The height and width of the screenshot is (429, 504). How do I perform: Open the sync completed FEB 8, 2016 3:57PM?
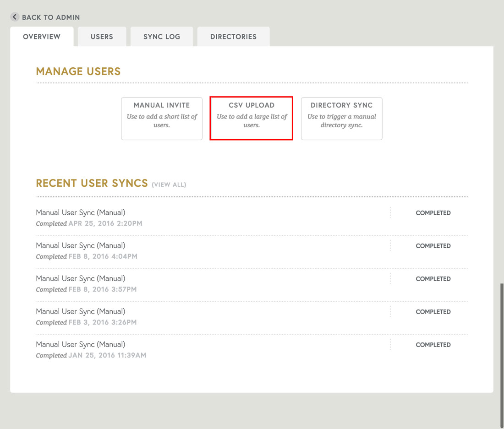(81, 278)
